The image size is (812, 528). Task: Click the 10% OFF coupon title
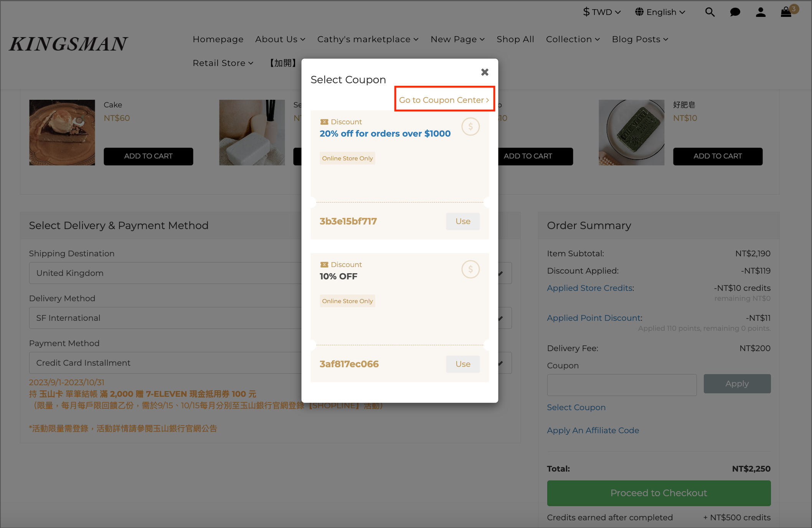click(338, 276)
